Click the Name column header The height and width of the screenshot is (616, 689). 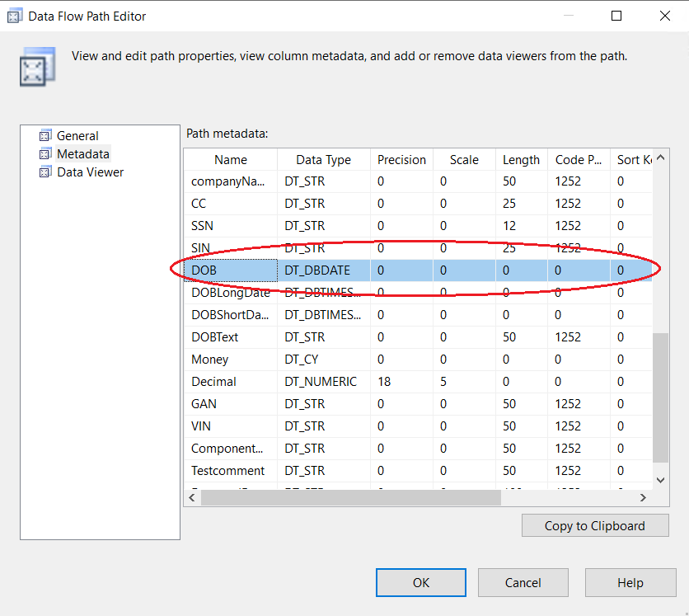pos(231,160)
